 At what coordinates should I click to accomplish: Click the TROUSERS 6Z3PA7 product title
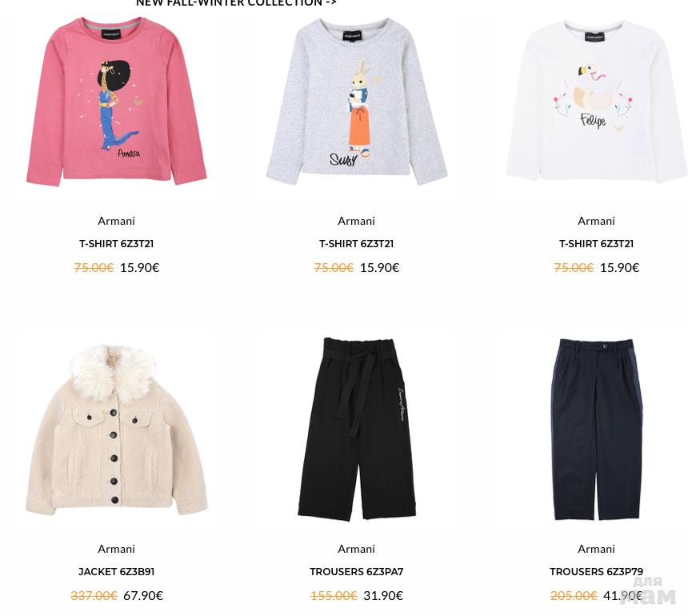coord(356,572)
